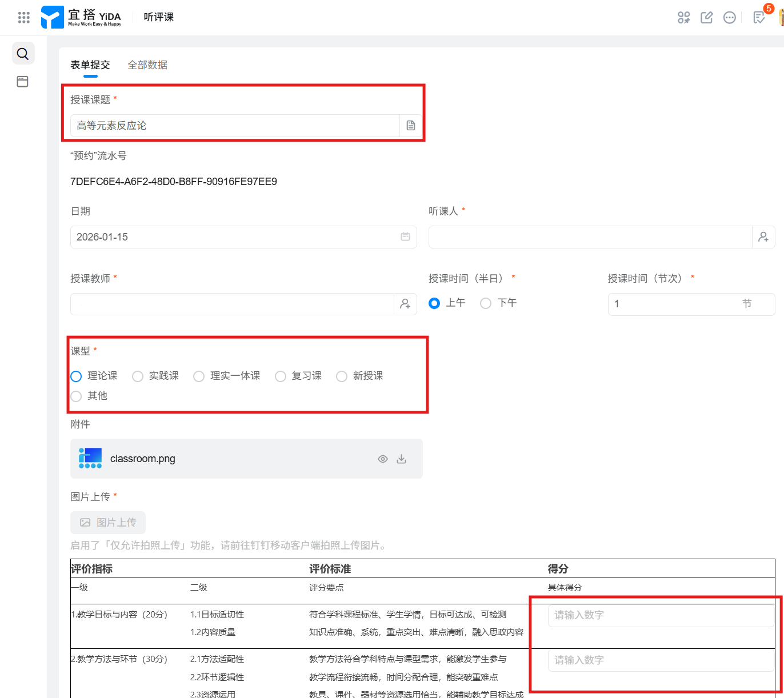Screen dimensions: 784x698
Task: Open the window panel icon in sidebar
Action: [22, 82]
